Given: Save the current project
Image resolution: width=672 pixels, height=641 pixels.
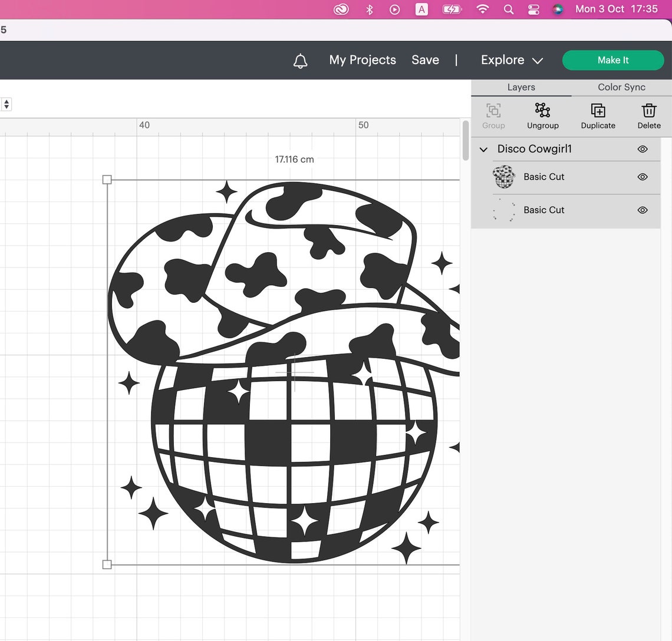Looking at the screenshot, I should pyautogui.click(x=425, y=60).
